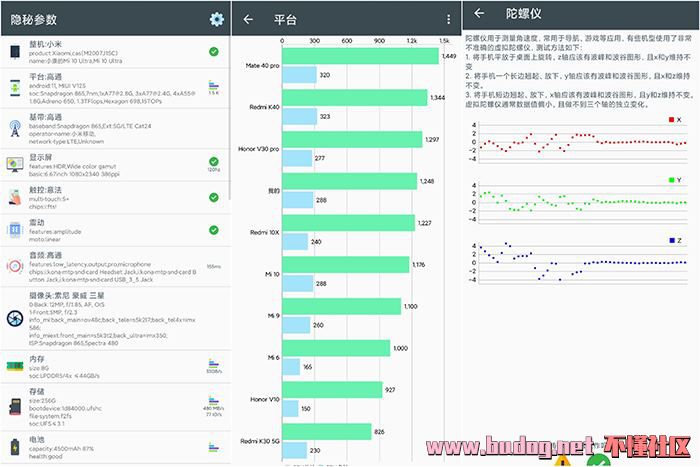Tap the antenna tower icon beside 基带:高通
This screenshot has height=467, width=700.
click(15, 128)
